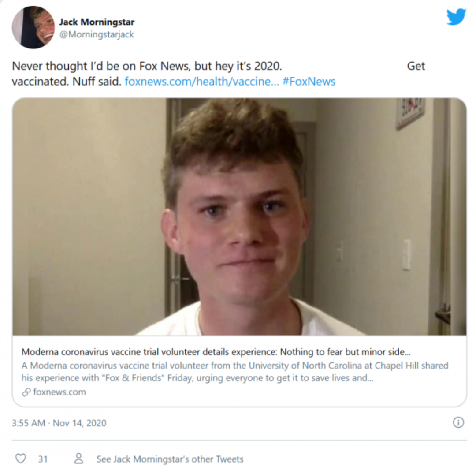The width and height of the screenshot is (476, 470).
Task: Click the Moderna vaccine trial article headline
Action: point(216,351)
